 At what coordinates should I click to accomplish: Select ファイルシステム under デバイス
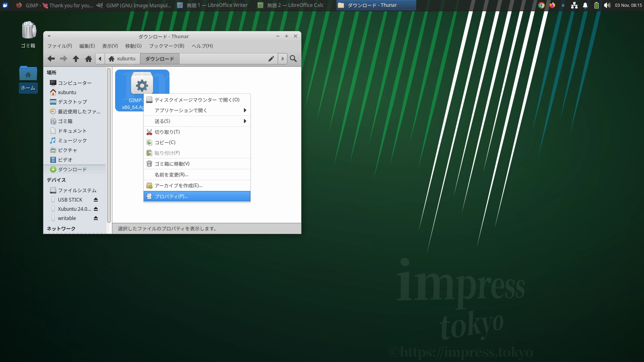tap(74, 190)
